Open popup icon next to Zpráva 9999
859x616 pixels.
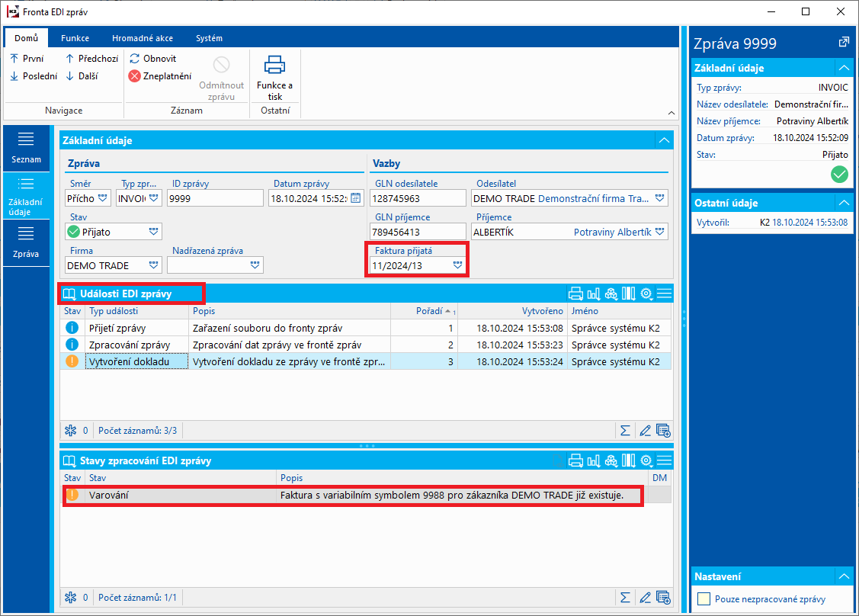pyautogui.click(x=844, y=42)
